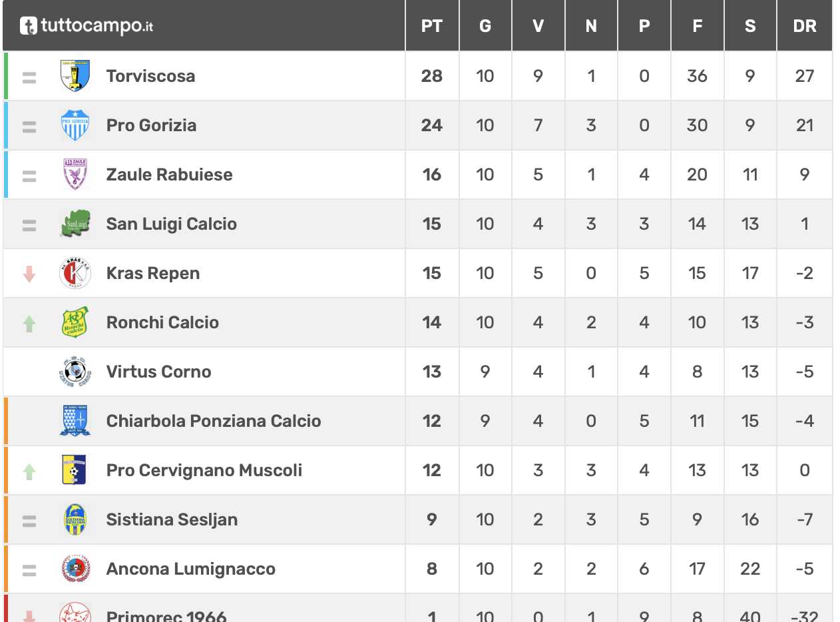Click the Torviscosa team crest
Image resolution: width=840 pixels, height=622 pixels.
75,76
